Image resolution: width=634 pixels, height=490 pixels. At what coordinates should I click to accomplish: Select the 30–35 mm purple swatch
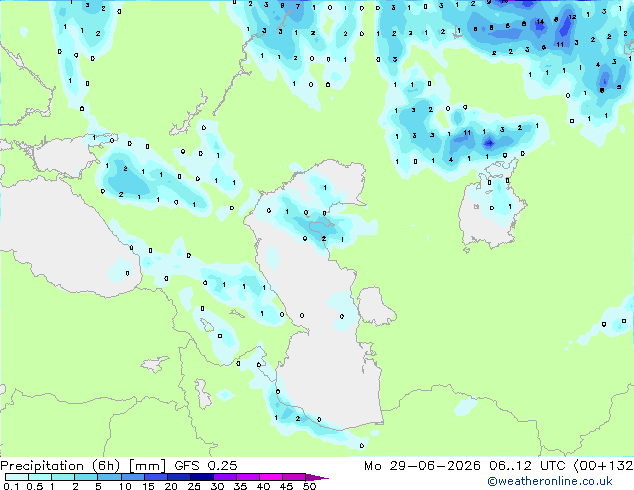(x=224, y=477)
